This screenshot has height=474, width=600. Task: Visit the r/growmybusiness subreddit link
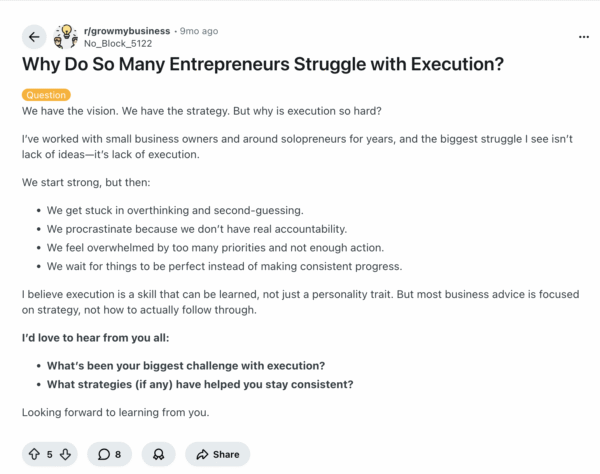(128, 31)
